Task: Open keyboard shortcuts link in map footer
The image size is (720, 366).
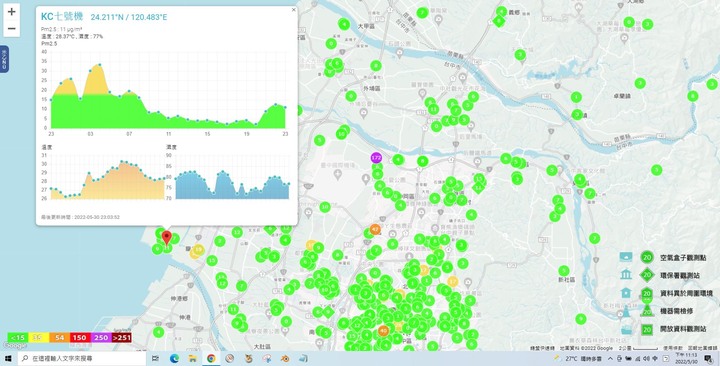Action: pos(542,349)
